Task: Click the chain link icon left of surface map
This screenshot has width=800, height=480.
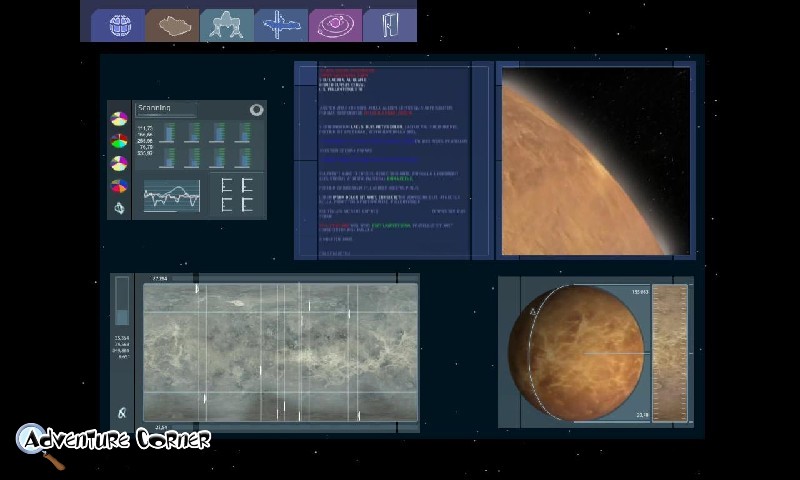Action: click(122, 413)
